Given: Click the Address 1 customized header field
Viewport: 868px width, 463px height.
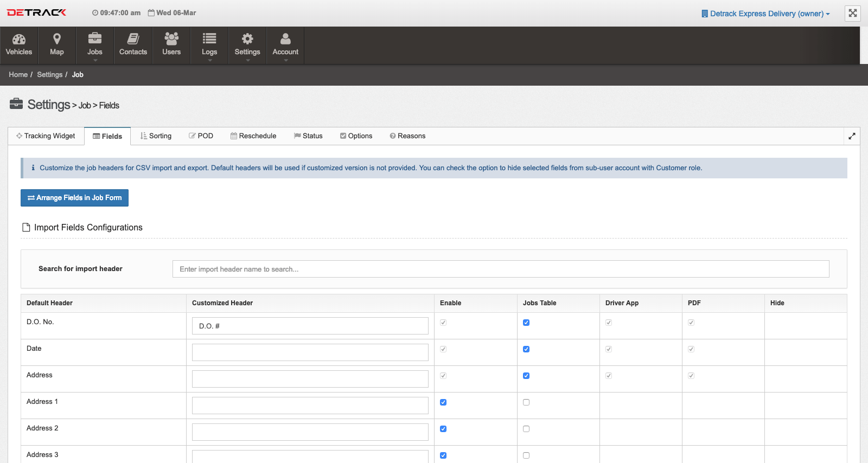Looking at the screenshot, I should tap(310, 406).
